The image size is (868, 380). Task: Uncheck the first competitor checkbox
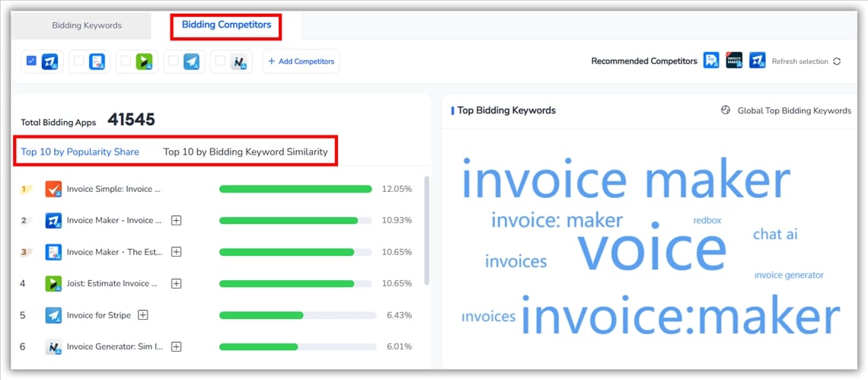point(31,61)
